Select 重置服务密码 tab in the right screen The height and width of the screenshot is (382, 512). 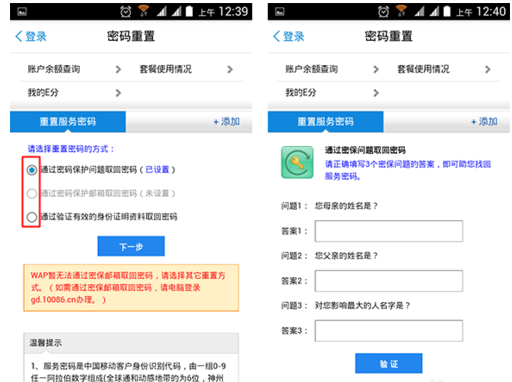click(326, 122)
